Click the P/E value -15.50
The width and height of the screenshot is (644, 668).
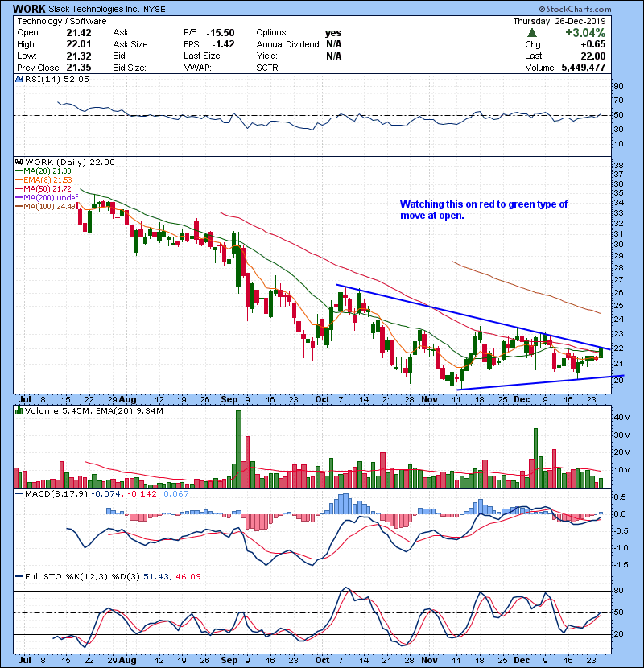click(x=221, y=33)
